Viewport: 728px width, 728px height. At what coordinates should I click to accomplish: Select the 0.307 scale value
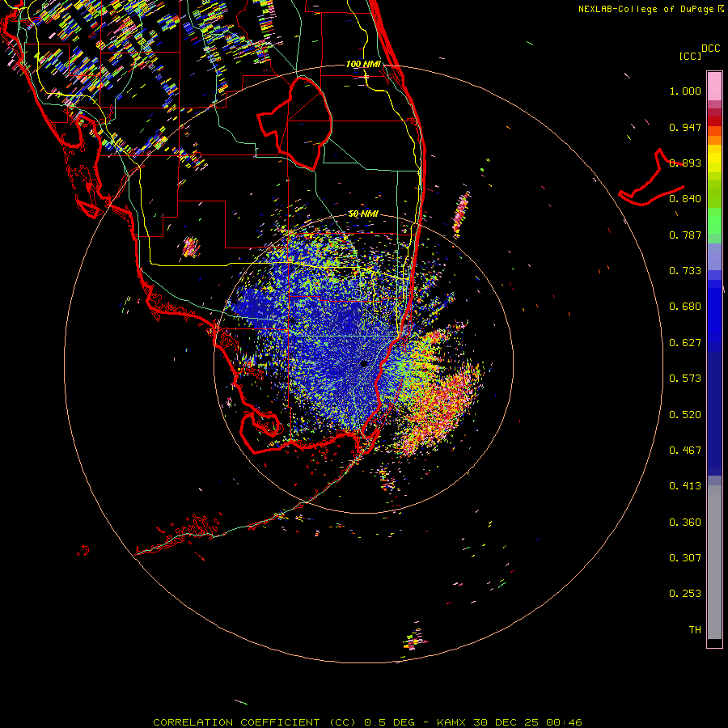685,558
